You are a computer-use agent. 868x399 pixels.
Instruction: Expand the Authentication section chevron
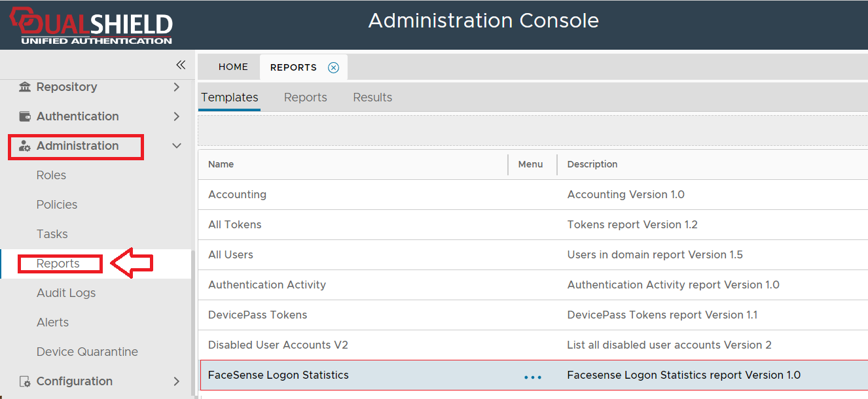[x=176, y=116]
